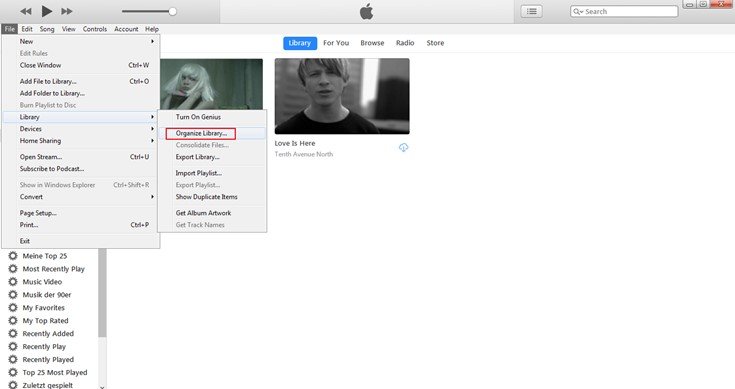Choose Page Setup
Screen dimensions: 735x389
pyautogui.click(x=81, y=213)
